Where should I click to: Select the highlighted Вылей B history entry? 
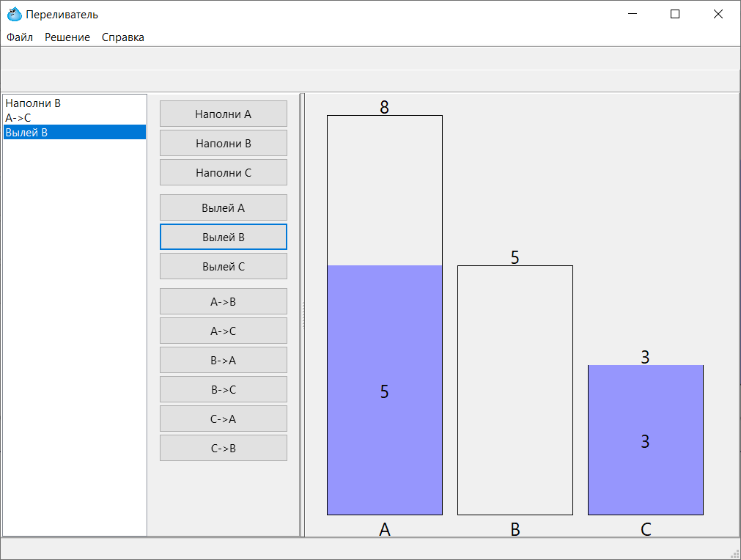coord(26,133)
